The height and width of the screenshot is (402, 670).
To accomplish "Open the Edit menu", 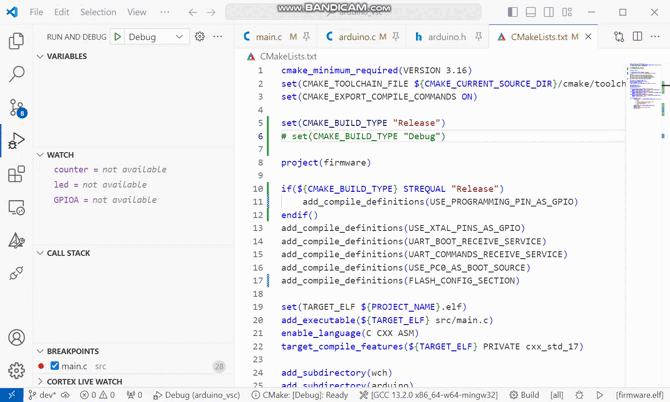I will coord(62,12).
